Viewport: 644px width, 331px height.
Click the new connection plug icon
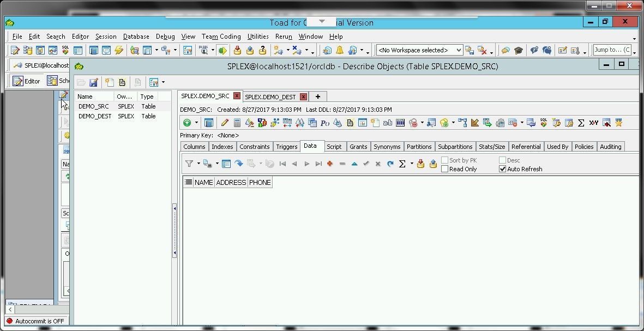point(278,50)
